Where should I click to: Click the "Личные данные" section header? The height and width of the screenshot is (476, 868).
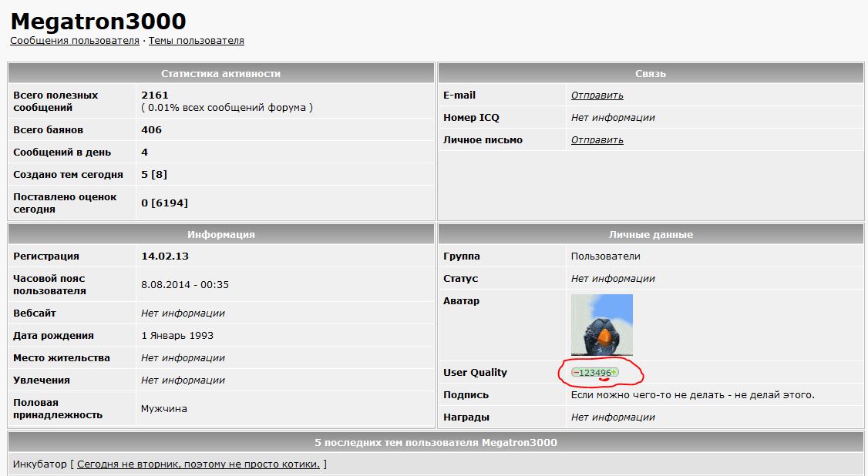[651, 234]
